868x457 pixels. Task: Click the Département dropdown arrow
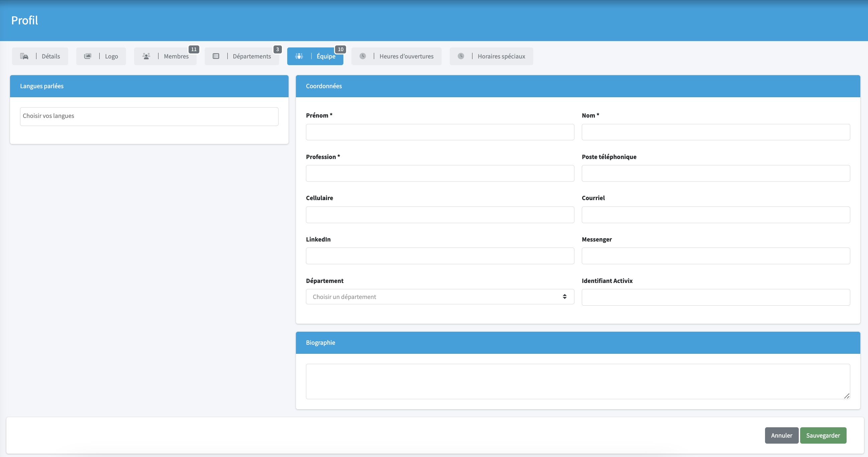(x=564, y=297)
